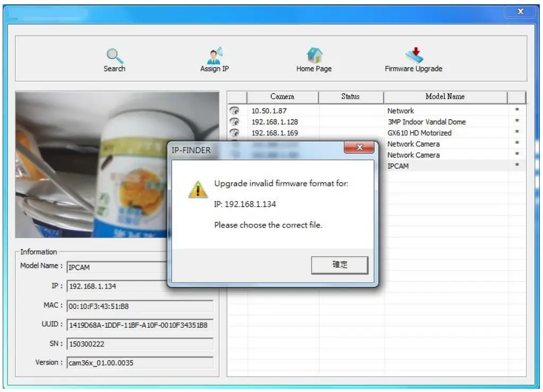Click camera icon for 10.50.1.87 row
Viewport: 543px width, 392px height.
[234, 111]
